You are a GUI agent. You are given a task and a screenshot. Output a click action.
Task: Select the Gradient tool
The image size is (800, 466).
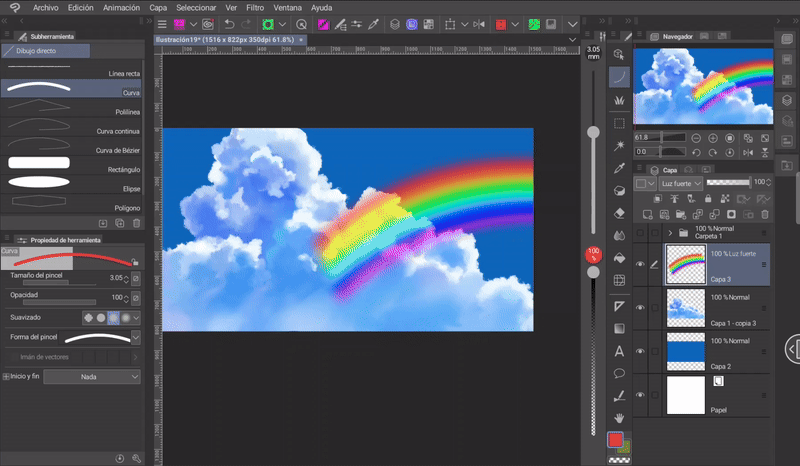click(619, 327)
